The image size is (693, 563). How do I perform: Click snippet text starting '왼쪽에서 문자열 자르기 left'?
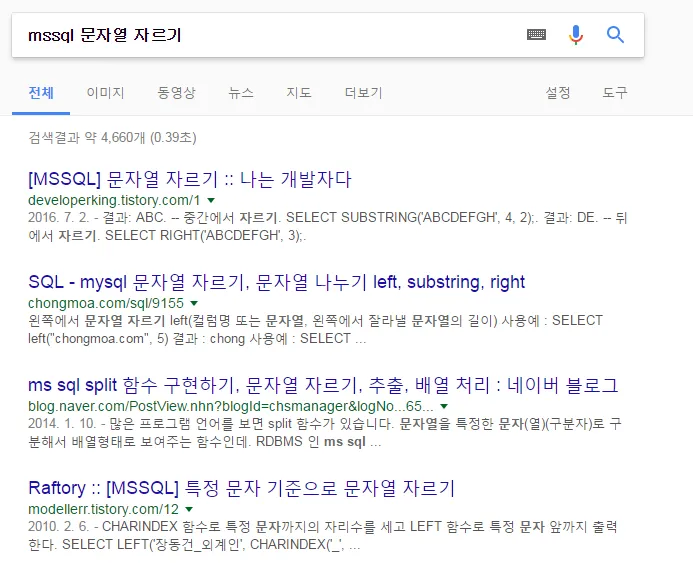316,329
